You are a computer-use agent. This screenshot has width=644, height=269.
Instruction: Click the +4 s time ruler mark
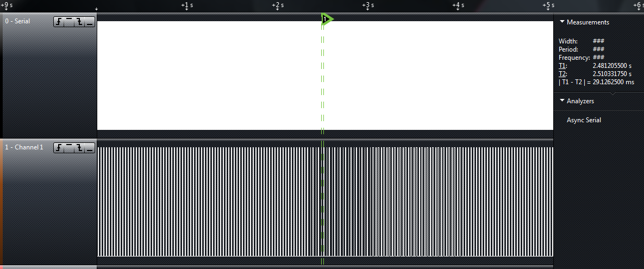point(458,5)
